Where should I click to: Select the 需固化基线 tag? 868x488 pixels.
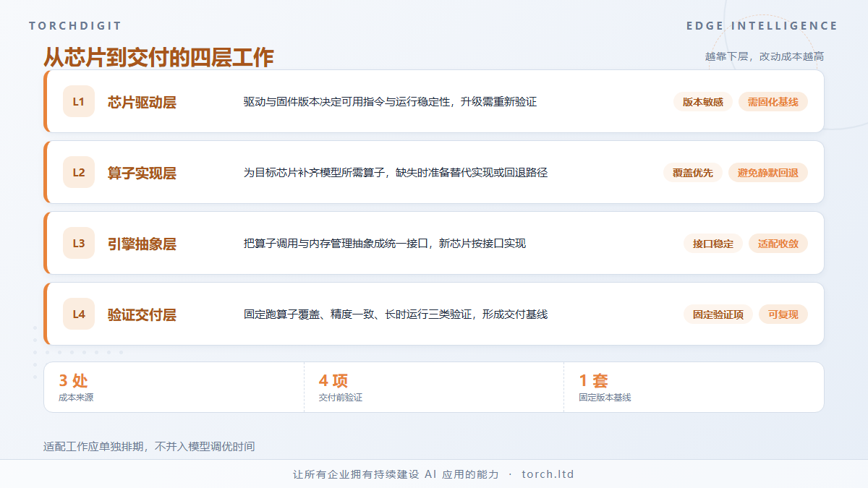(x=773, y=102)
